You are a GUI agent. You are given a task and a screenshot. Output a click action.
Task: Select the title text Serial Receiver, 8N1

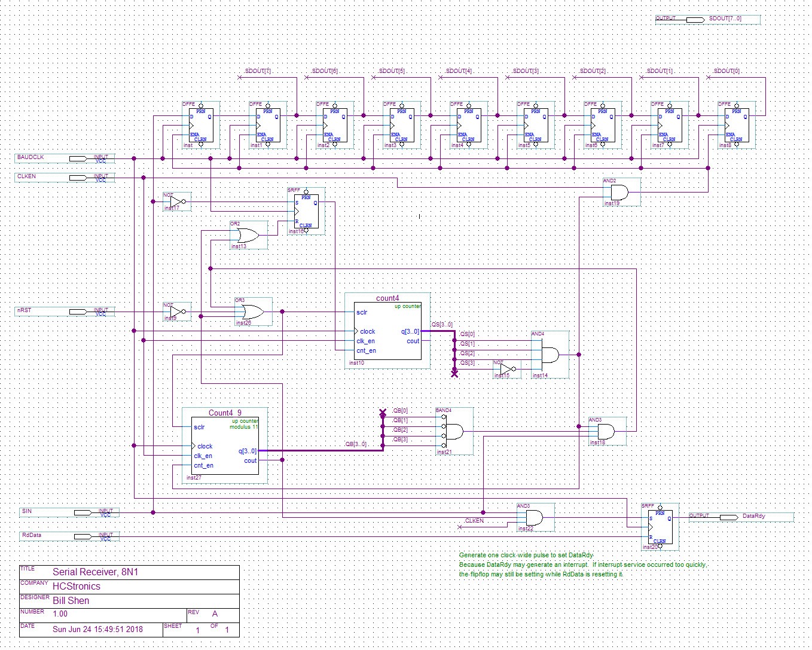click(x=96, y=572)
